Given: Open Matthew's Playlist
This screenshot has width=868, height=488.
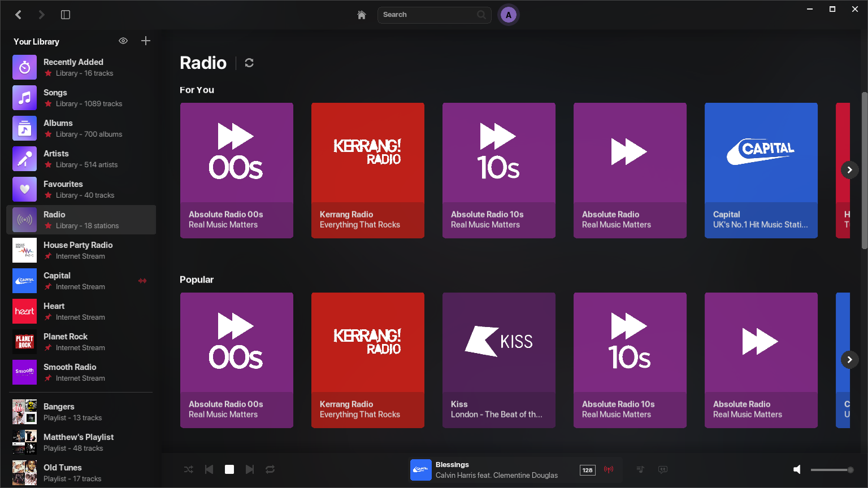Looking at the screenshot, I should 81,442.
